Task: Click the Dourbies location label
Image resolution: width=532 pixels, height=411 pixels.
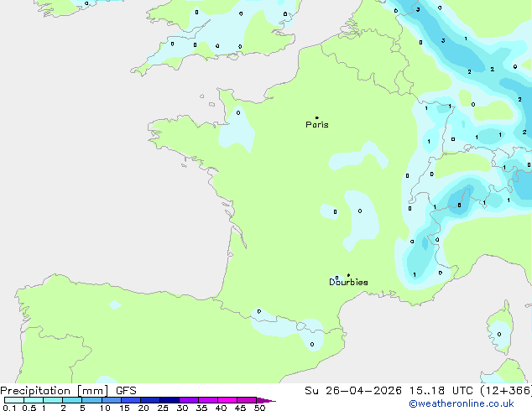Action: coord(348,282)
